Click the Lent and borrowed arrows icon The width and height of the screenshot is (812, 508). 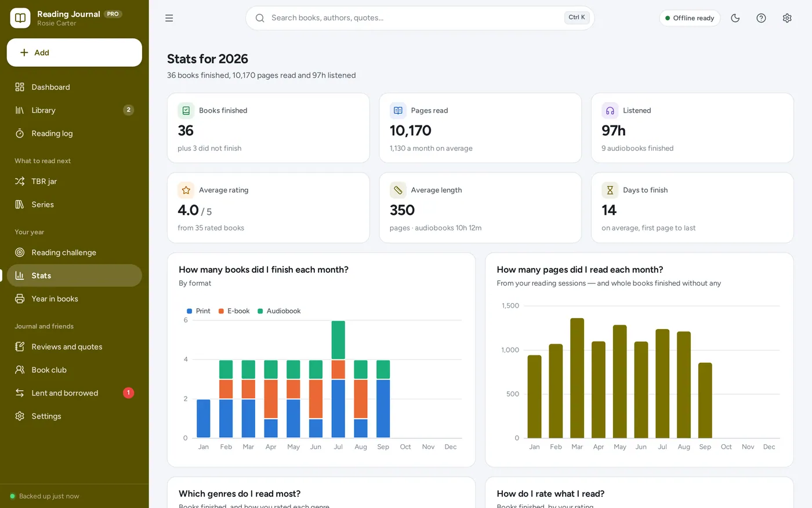(20, 393)
